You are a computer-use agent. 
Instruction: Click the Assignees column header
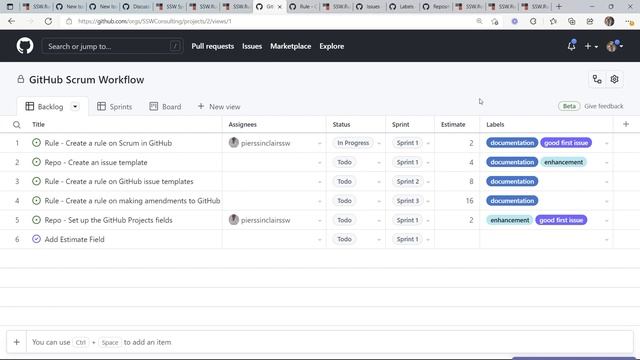pos(242,124)
